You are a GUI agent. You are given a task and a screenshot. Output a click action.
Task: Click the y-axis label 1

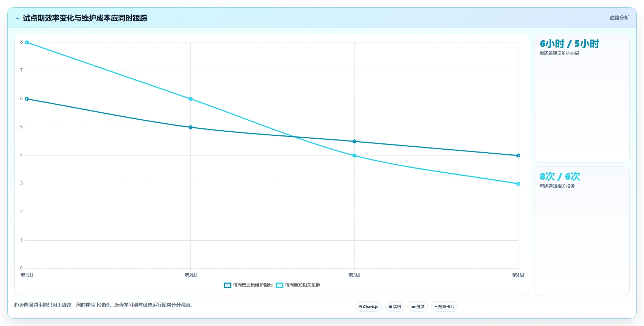click(x=21, y=240)
